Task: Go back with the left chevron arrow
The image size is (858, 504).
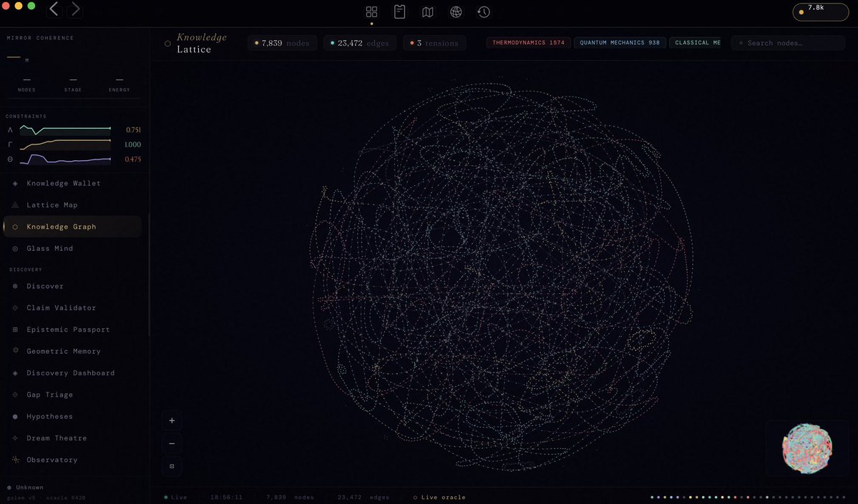Action: point(54,9)
